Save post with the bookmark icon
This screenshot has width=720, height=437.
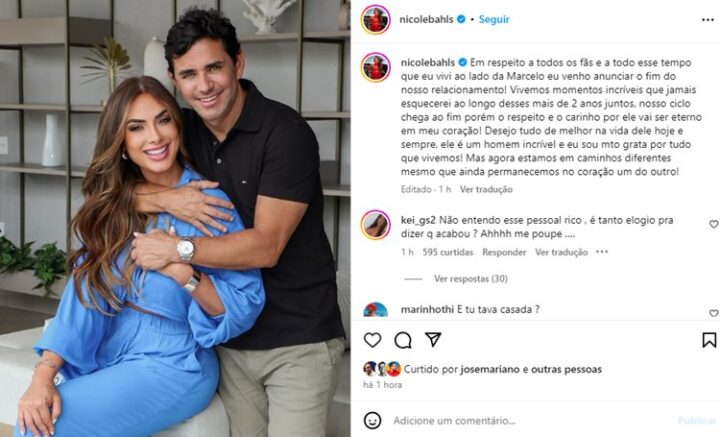[x=709, y=340]
